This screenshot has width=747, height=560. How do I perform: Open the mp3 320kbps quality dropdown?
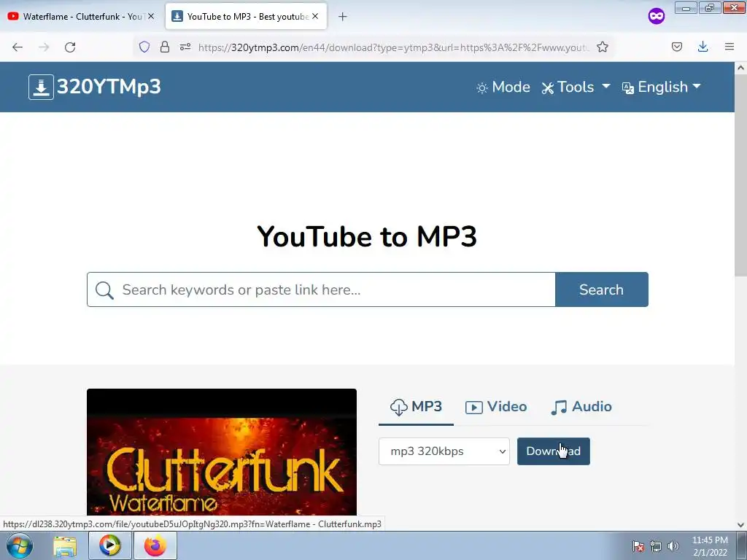click(444, 451)
